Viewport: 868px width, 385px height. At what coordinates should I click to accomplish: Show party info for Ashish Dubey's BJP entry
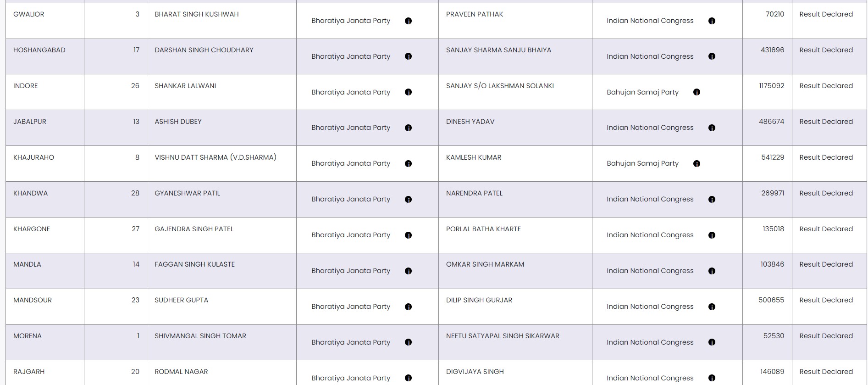[x=408, y=128]
